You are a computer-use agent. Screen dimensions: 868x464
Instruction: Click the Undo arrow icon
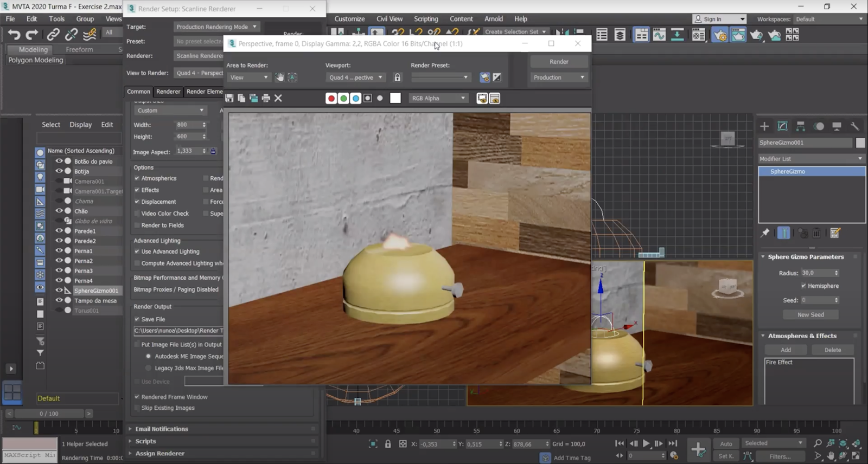point(14,35)
